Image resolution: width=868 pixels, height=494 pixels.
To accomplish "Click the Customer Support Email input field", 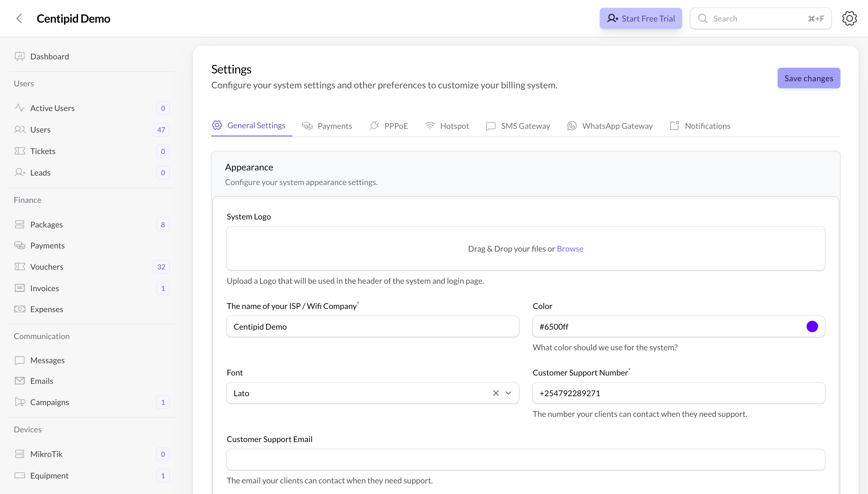I will pos(526,459).
